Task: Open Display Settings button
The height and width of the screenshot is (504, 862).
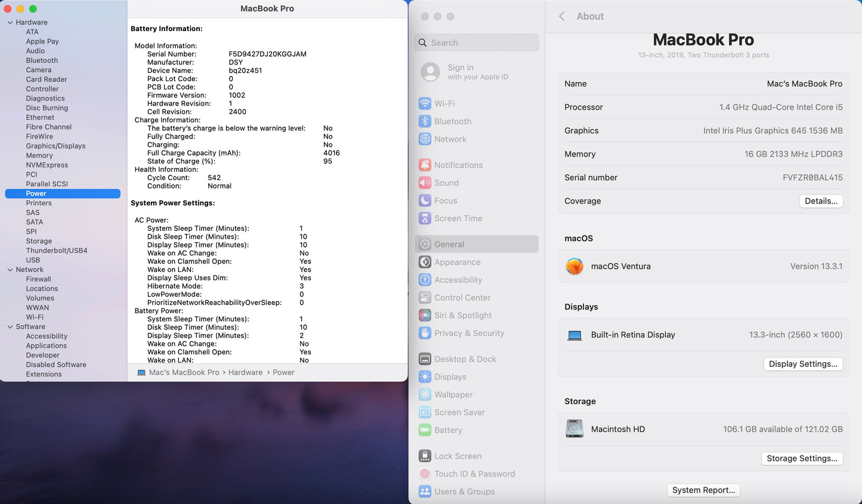Action: [x=803, y=364]
